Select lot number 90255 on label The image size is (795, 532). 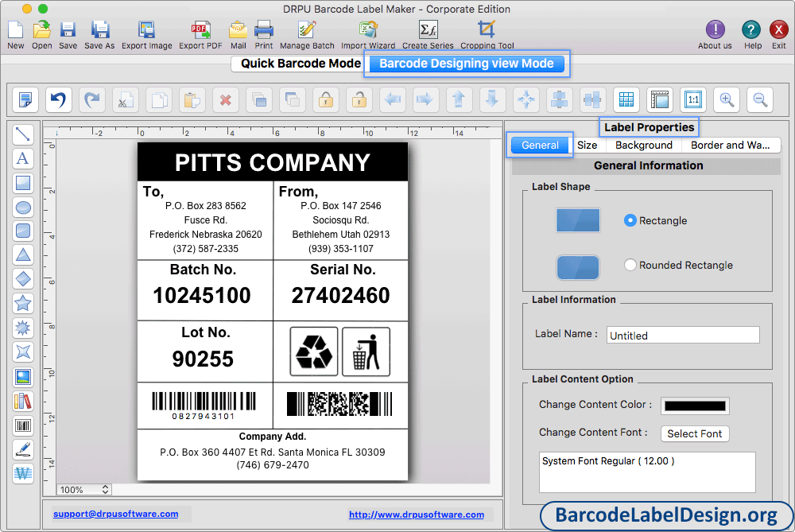click(x=203, y=359)
